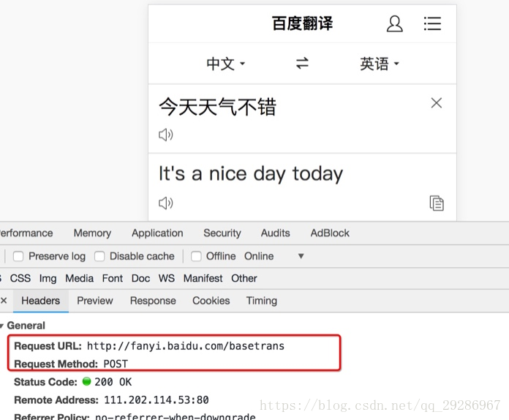Click the 百度翻译 page title
This screenshot has height=420, width=509.
pyautogui.click(x=302, y=23)
